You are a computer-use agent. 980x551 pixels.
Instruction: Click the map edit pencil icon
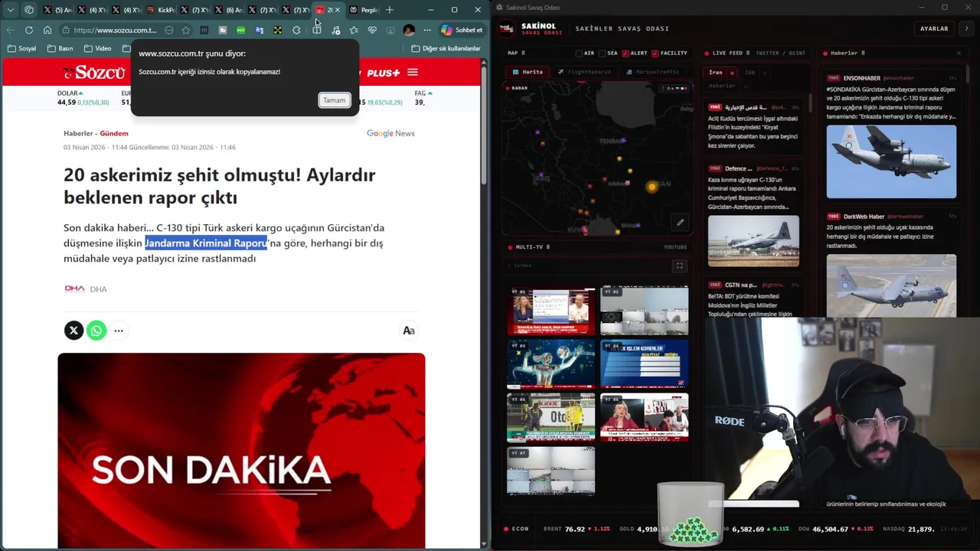680,223
